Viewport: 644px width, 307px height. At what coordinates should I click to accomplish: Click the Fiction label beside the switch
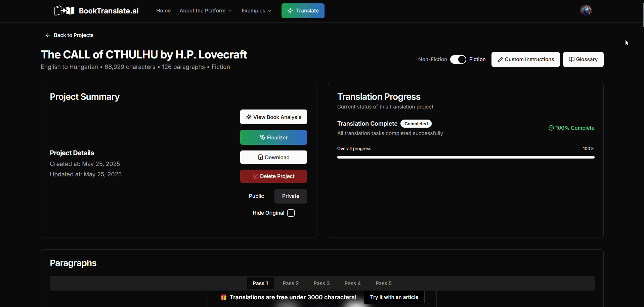477,59
